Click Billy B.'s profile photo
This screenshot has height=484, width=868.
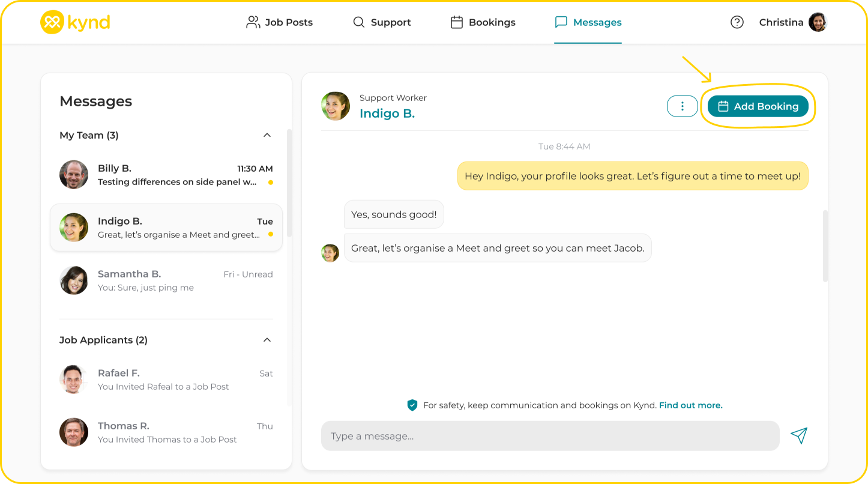pyautogui.click(x=74, y=175)
